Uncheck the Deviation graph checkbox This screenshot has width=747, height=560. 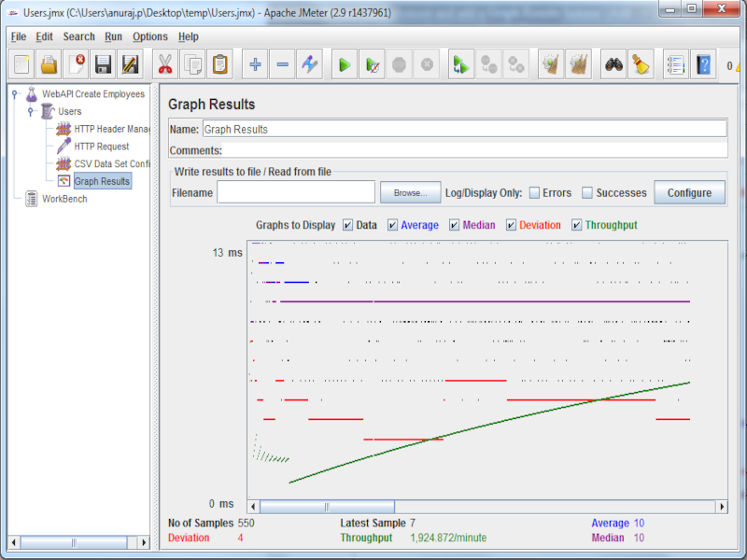coord(511,225)
